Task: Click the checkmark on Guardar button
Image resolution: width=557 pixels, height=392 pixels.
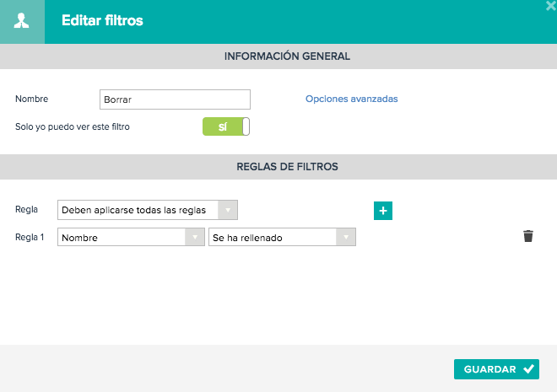Action: 528,369
